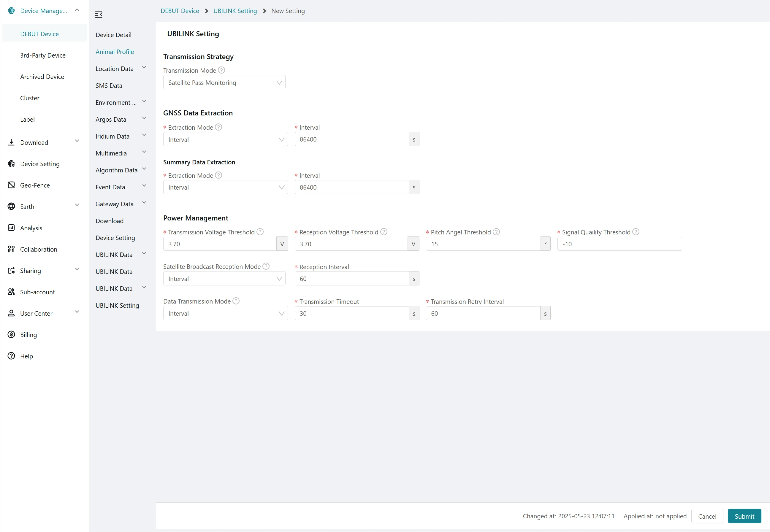
Task: Click the Help question mark icon
Action: coord(11,356)
